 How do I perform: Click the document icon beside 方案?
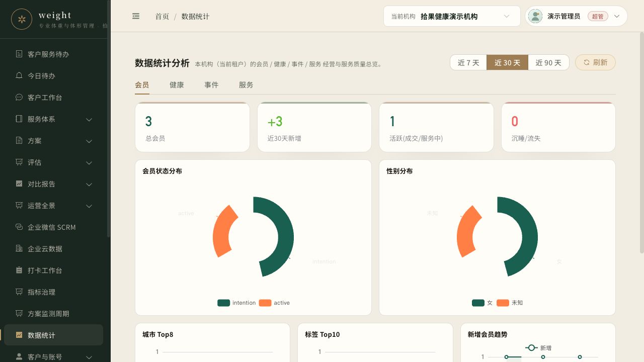pos(19,140)
